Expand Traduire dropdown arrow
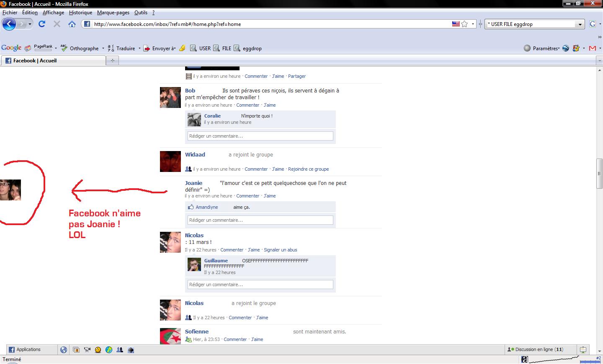This screenshot has width=603, height=364. point(139,48)
